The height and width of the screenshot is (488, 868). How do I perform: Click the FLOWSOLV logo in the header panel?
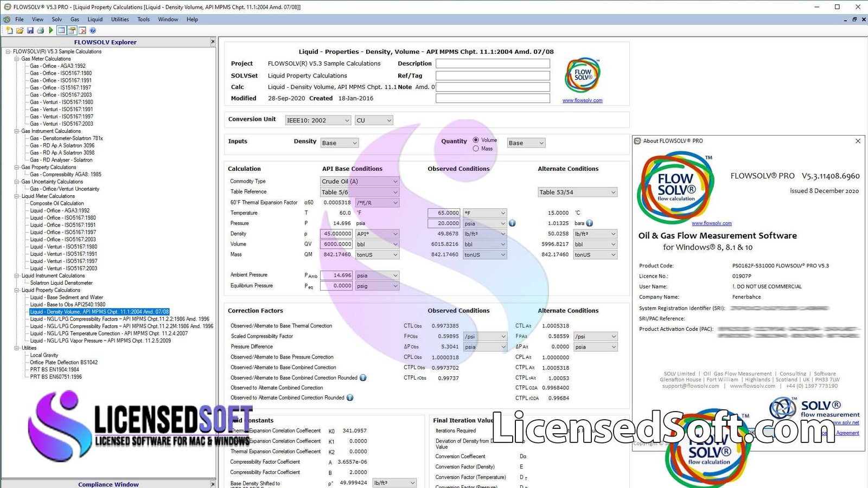(x=583, y=75)
